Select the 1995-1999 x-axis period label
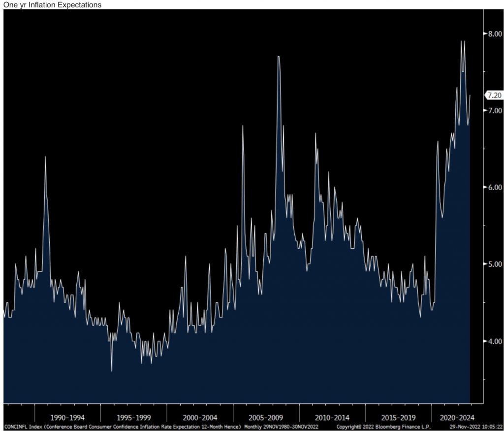The image size is (504, 431). click(x=133, y=416)
